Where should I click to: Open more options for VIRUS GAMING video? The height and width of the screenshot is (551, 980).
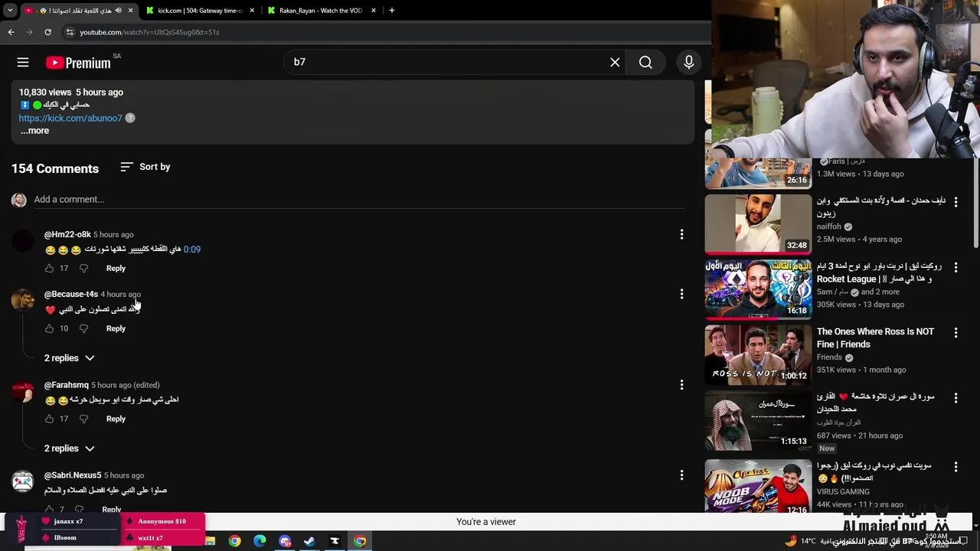pyautogui.click(x=955, y=467)
